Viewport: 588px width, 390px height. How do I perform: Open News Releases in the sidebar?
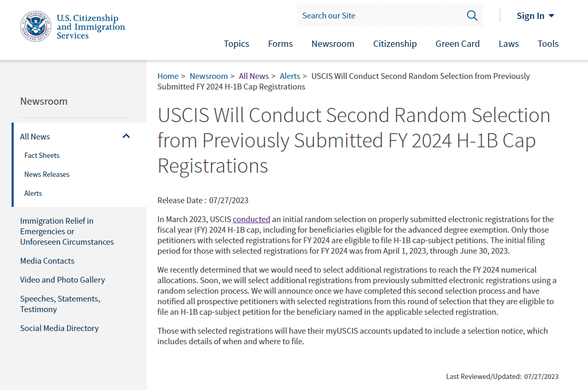(x=47, y=174)
